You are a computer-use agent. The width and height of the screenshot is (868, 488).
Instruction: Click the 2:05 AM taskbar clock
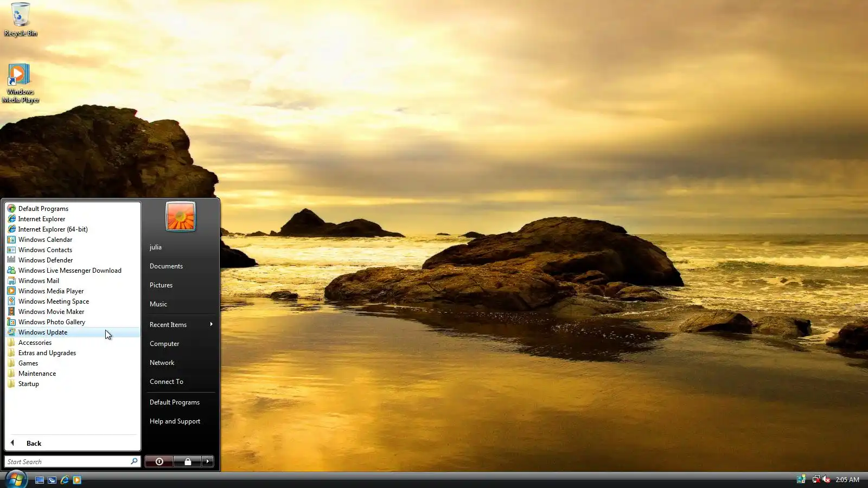click(847, 479)
